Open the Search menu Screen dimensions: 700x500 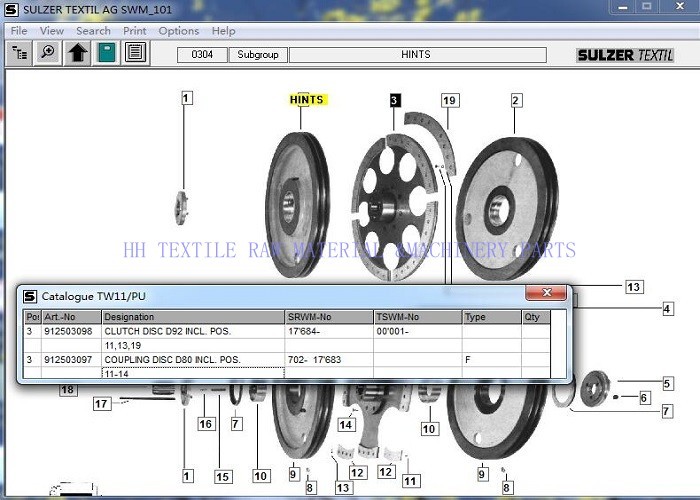click(93, 31)
